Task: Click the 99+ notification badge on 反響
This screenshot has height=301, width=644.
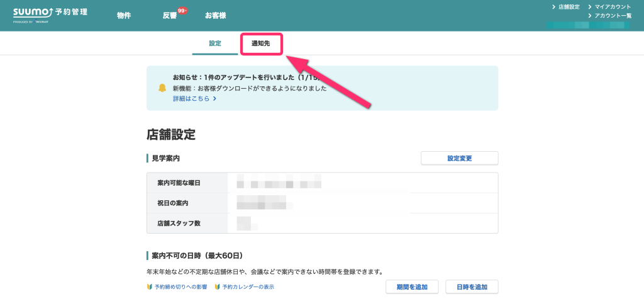Action: point(182,11)
